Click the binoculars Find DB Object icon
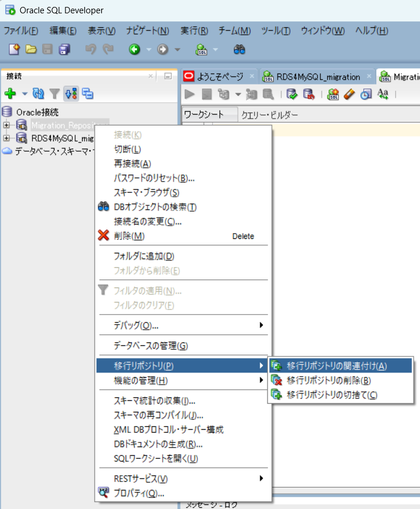The height and width of the screenshot is (509, 420). coord(239,49)
